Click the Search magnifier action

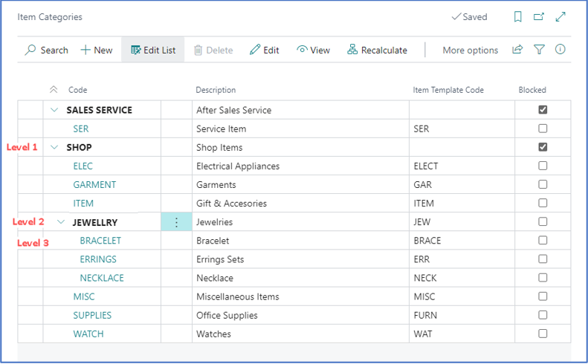coord(47,50)
